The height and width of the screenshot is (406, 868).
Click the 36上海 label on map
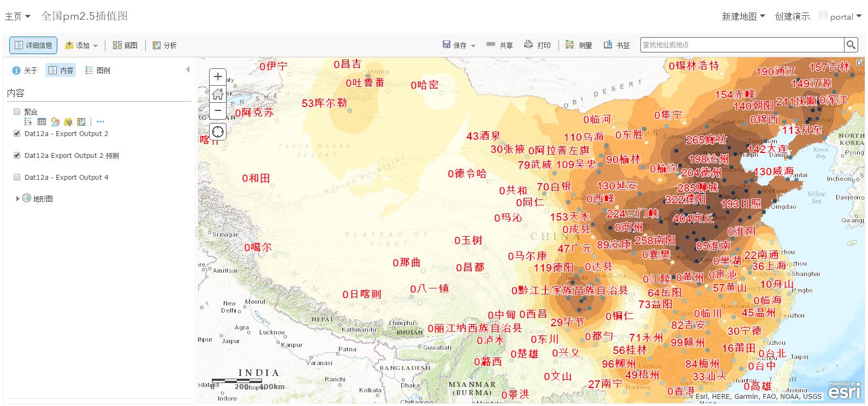[x=769, y=266]
